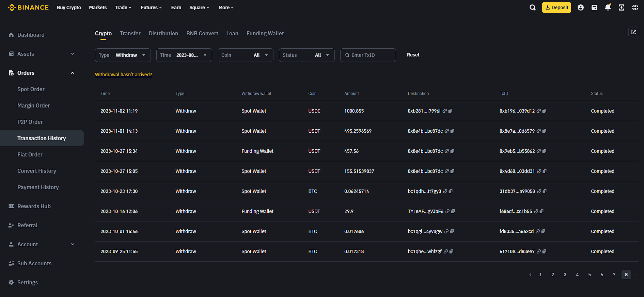Go to page 1 of results
This screenshot has height=297, width=644.
coord(540,275)
